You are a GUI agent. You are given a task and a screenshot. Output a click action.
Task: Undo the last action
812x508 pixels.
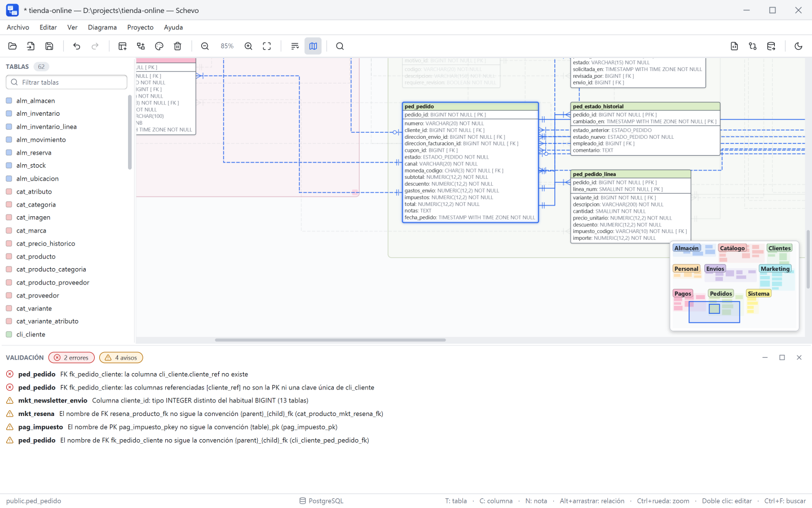click(77, 46)
